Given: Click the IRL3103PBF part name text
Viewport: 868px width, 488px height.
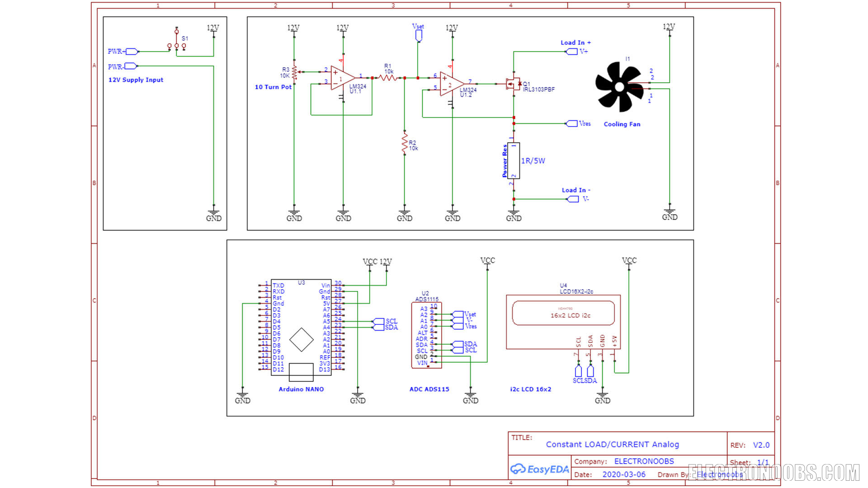Looking at the screenshot, I should click(539, 89).
